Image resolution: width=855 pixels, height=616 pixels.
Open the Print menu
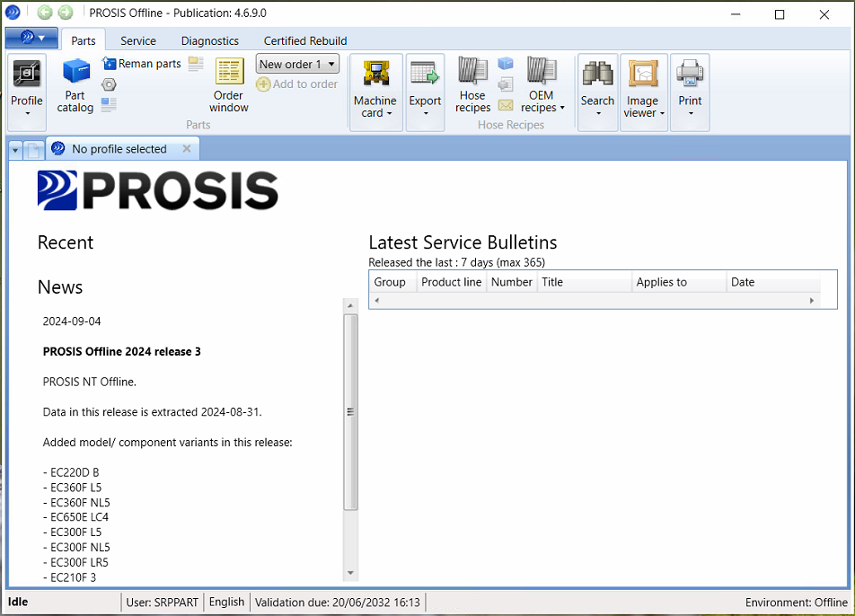pyautogui.click(x=690, y=92)
